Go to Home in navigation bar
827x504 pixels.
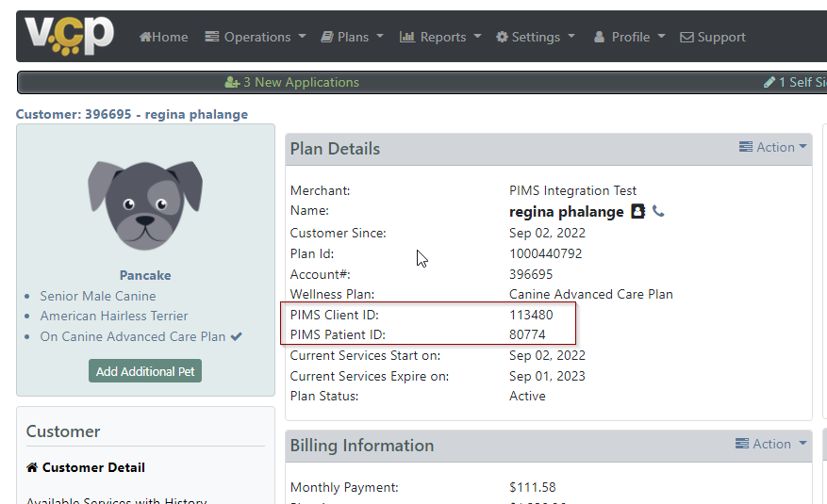pos(163,37)
